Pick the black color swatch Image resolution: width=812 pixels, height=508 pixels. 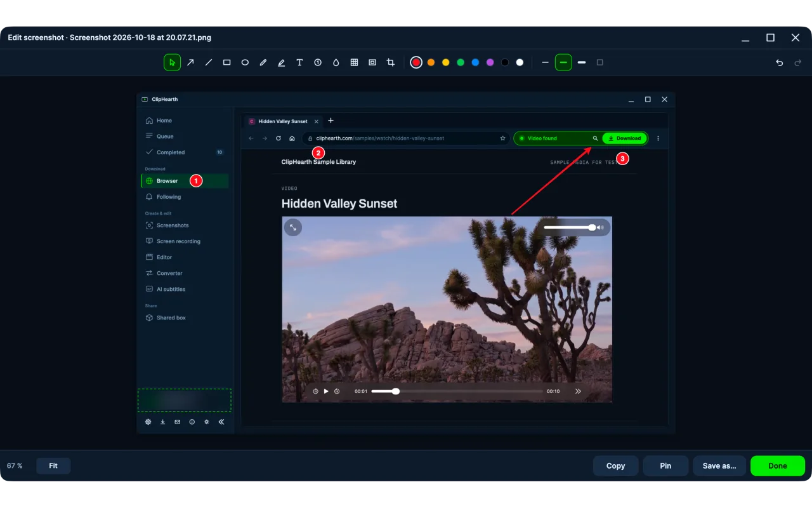click(x=505, y=62)
